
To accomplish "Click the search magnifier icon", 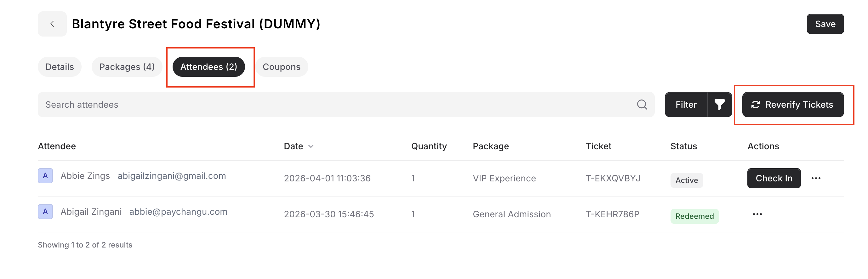I will click(642, 105).
